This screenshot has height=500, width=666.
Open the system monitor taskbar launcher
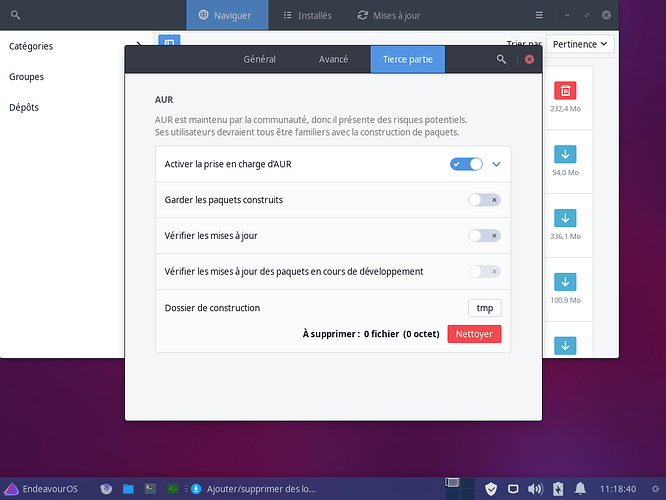[172, 489]
